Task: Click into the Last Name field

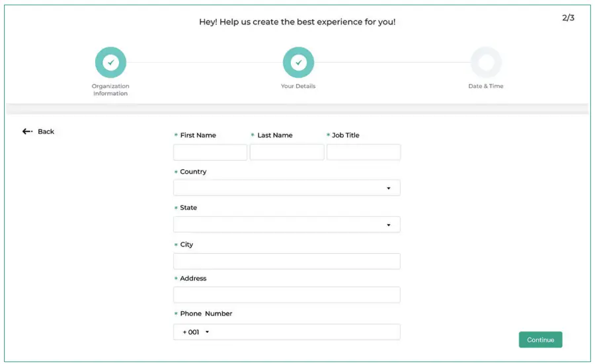Action: (287, 153)
